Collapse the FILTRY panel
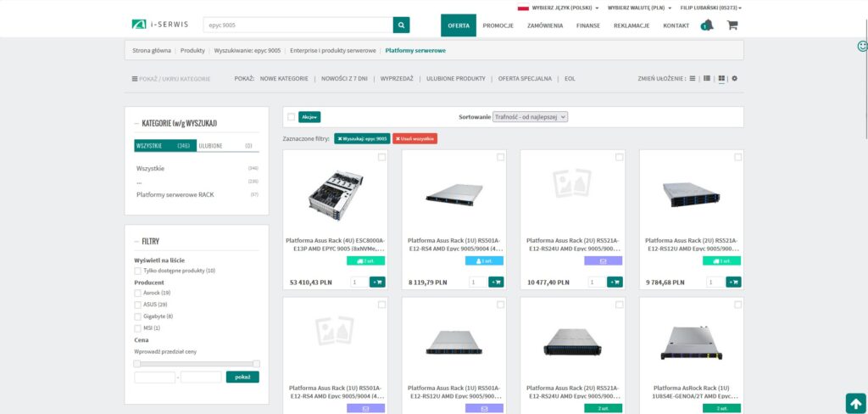Viewport: 868px width, 414px height. point(136,242)
